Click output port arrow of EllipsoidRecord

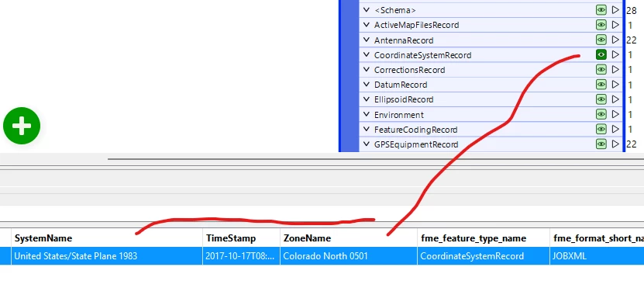(615, 99)
